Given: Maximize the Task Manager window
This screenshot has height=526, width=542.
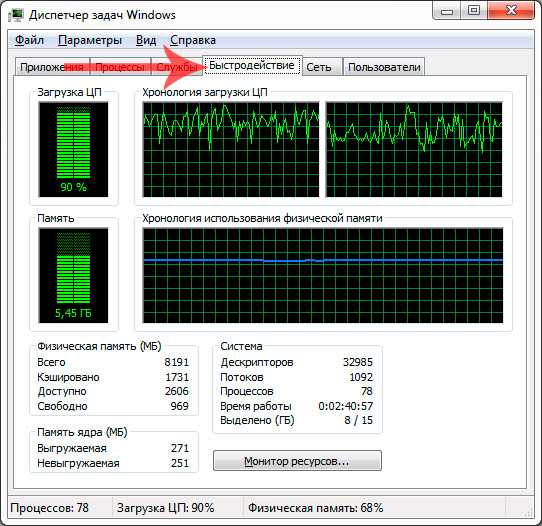Looking at the screenshot, I should click(474, 11).
